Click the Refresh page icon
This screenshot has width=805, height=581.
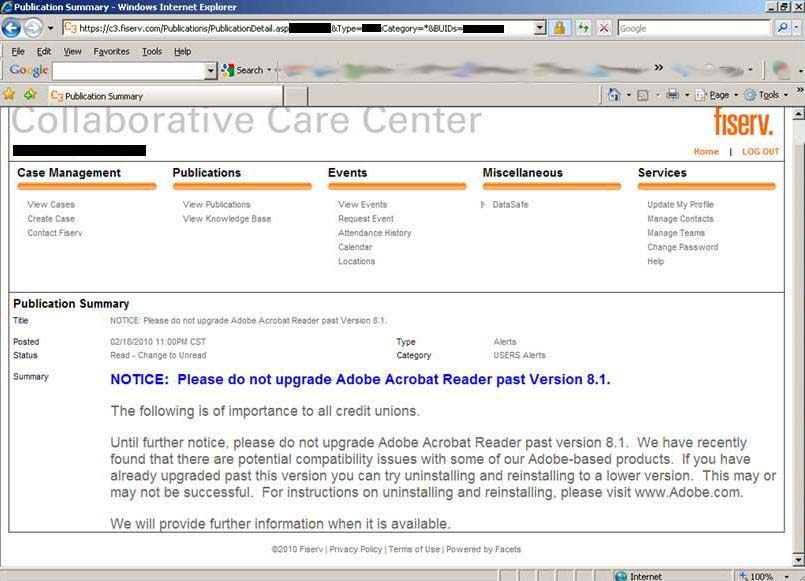(x=583, y=28)
